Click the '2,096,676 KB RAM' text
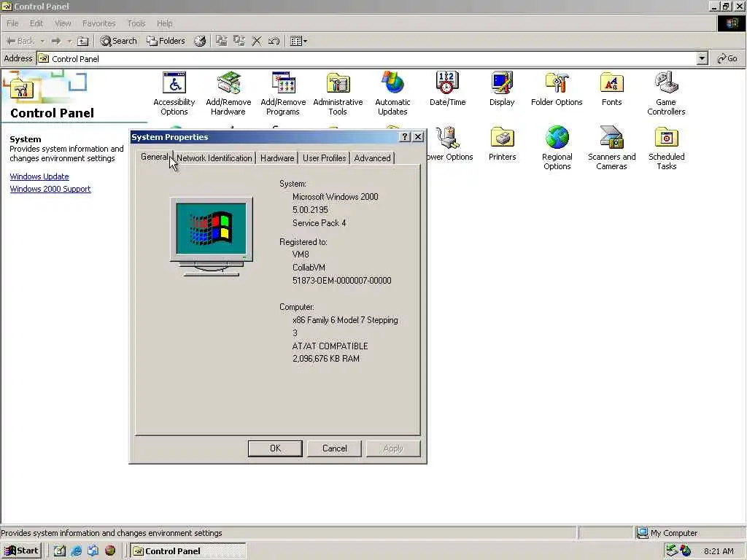 [326, 359]
